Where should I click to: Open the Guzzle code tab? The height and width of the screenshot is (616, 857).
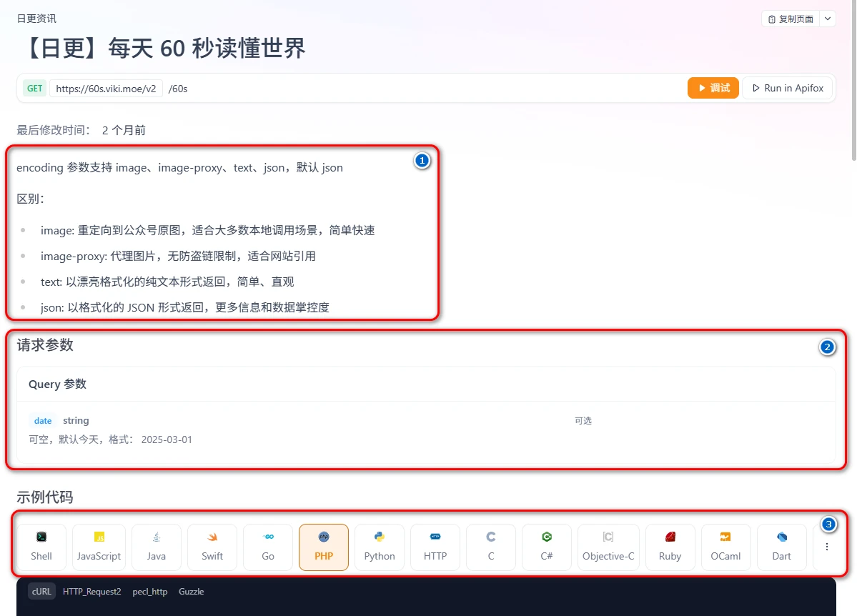192,592
